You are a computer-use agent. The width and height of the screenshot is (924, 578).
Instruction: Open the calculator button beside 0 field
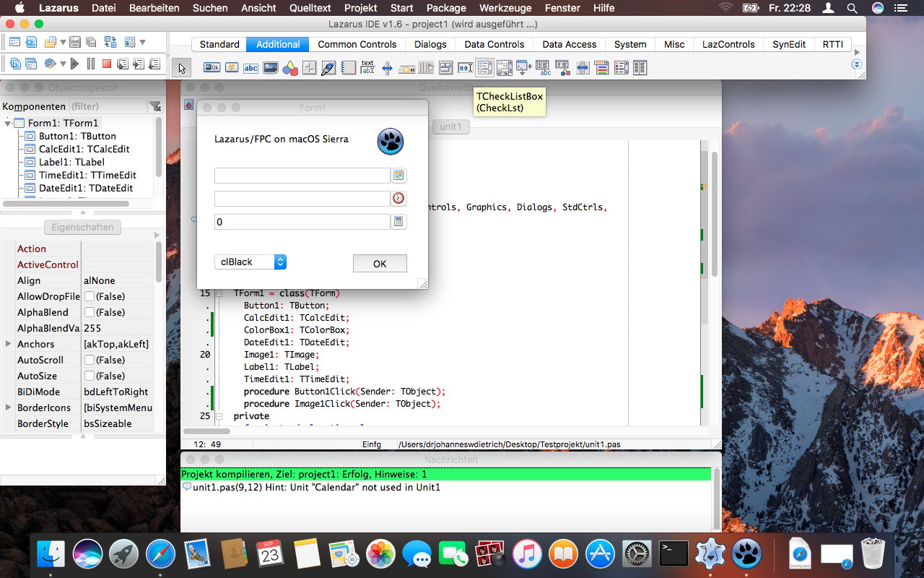[398, 222]
